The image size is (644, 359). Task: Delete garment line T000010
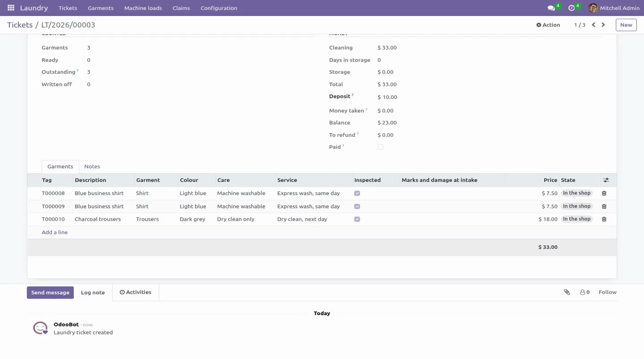point(604,220)
